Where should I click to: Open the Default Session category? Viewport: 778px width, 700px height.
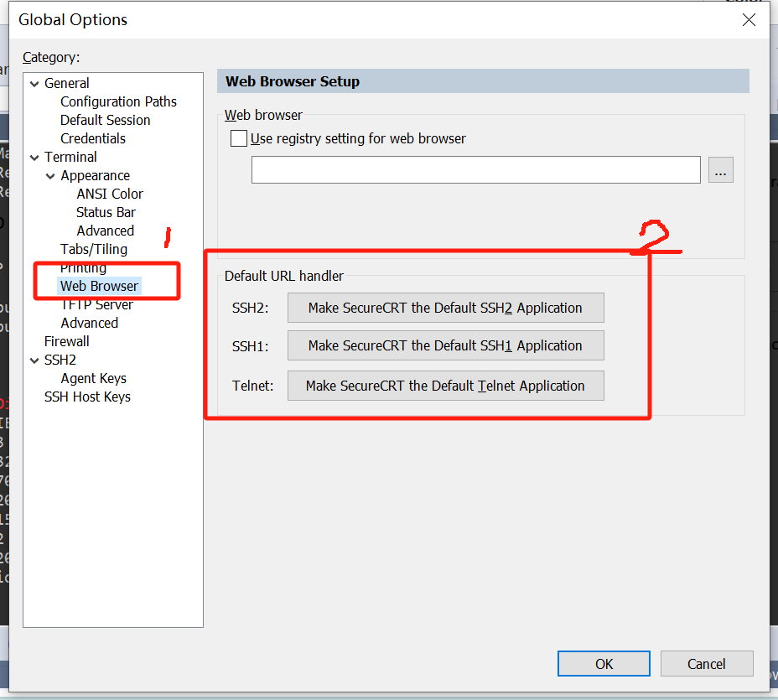105,120
